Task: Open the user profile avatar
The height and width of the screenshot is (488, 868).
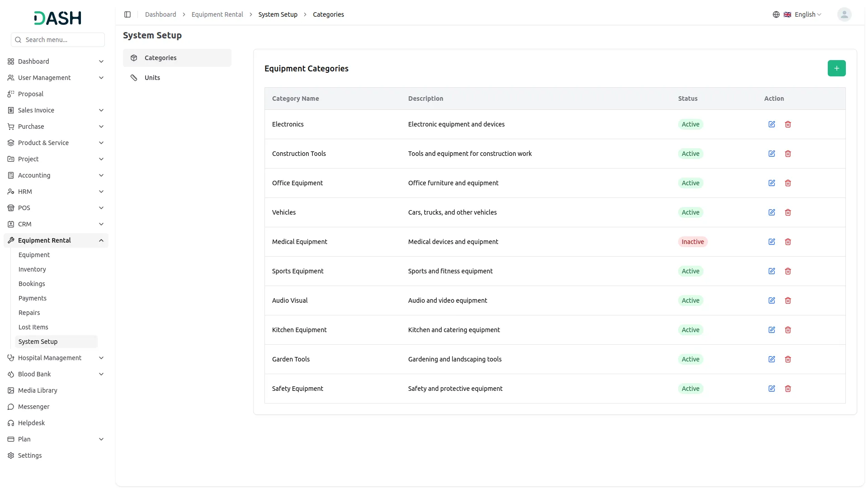Action: (x=844, y=14)
